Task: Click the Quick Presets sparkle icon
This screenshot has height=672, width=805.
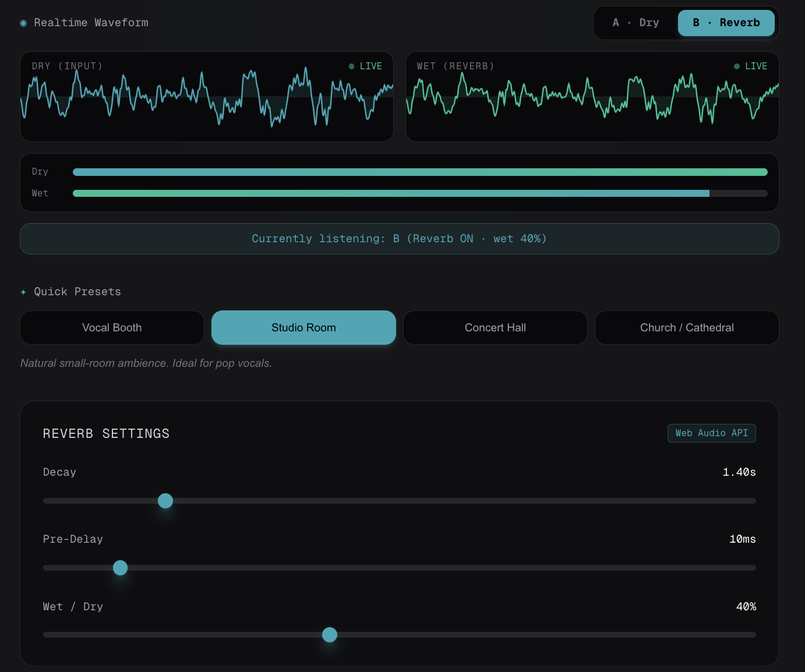Action: (23, 292)
